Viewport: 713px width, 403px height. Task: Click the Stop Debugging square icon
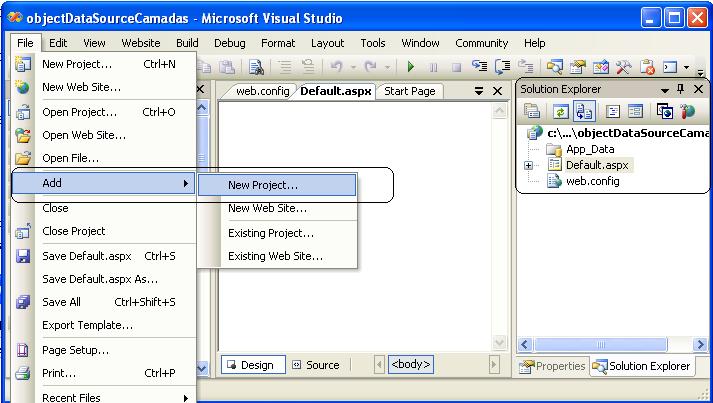pos(456,68)
